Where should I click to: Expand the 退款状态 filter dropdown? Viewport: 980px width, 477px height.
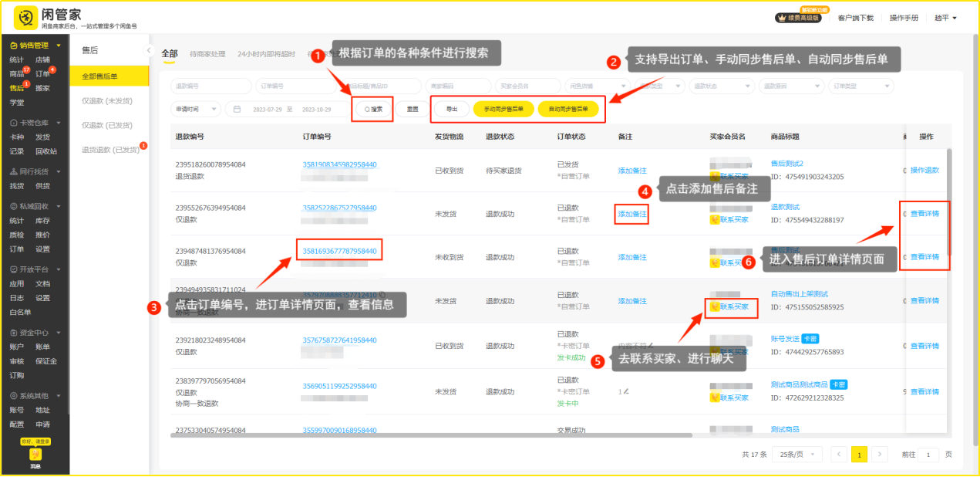tap(721, 86)
